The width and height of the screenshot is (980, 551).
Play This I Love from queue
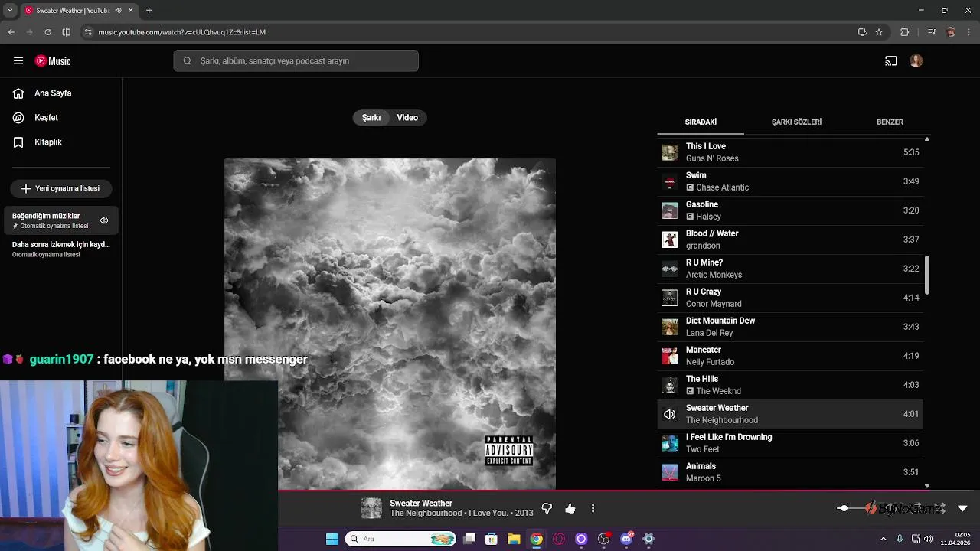[x=790, y=152]
